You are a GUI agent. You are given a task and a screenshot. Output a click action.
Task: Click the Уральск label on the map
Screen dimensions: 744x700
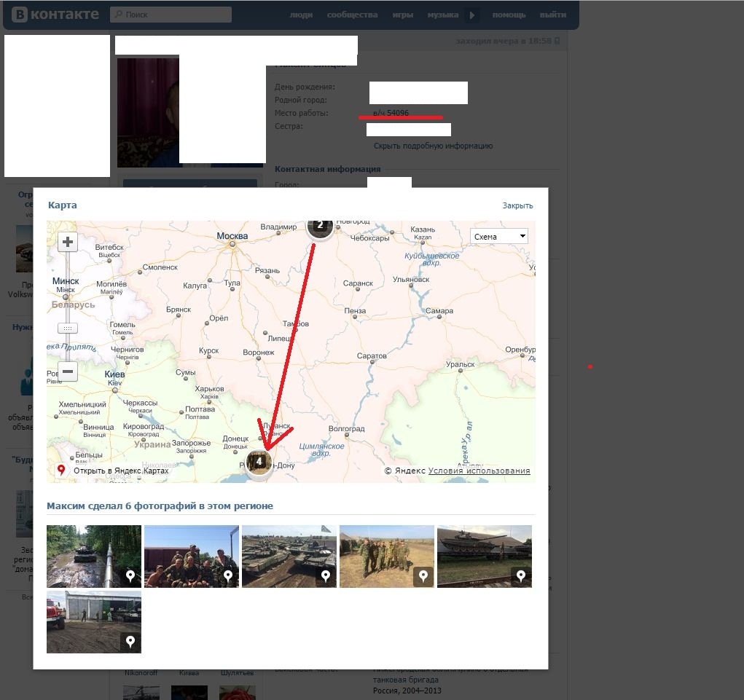pyautogui.click(x=461, y=364)
